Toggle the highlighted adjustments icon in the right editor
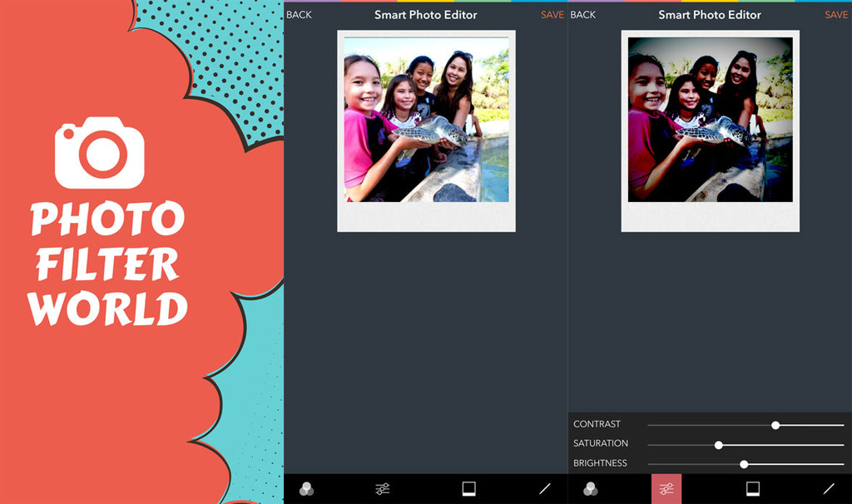 click(x=666, y=489)
